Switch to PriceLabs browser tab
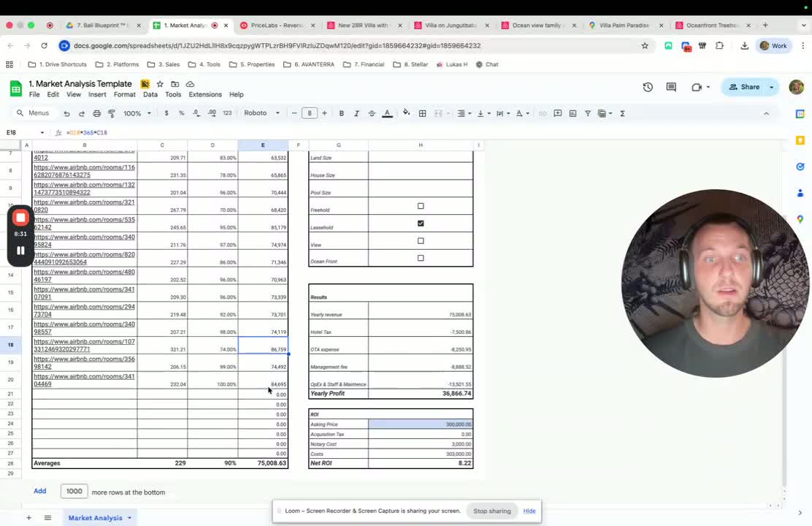Screen dimensions: 812x526 (x=277, y=25)
